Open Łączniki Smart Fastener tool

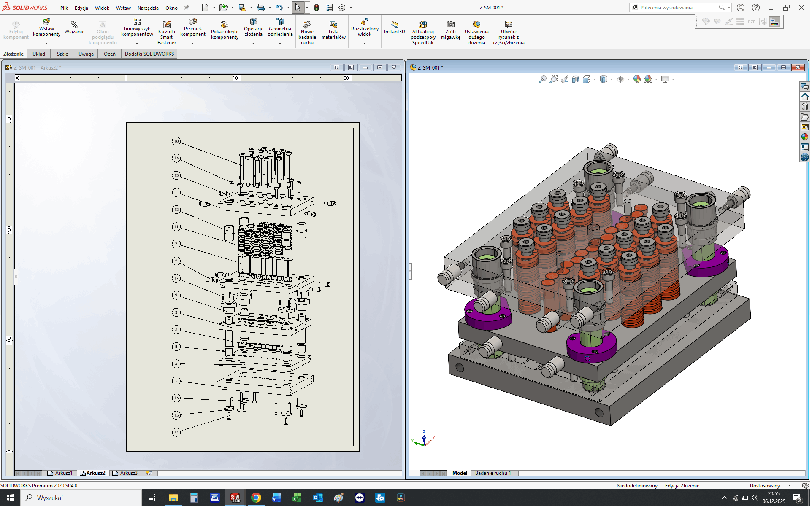(167, 24)
